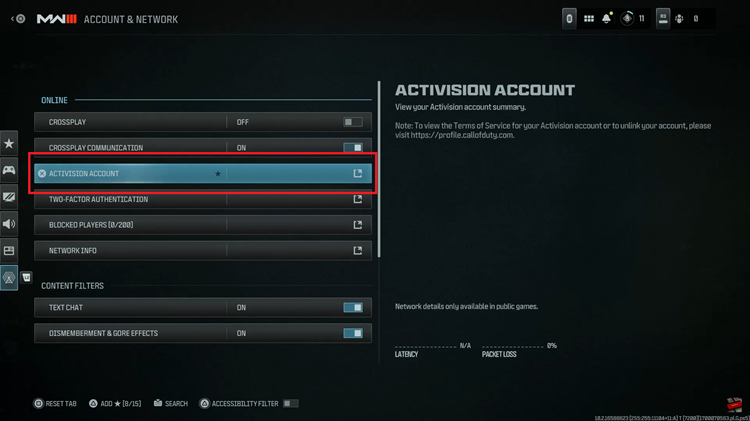Click the settings list vertical scrollbar

pyautogui.click(x=379, y=169)
